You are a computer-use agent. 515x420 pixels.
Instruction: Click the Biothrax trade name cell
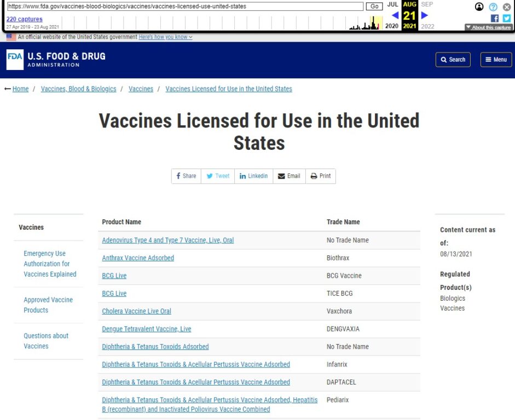click(x=338, y=258)
